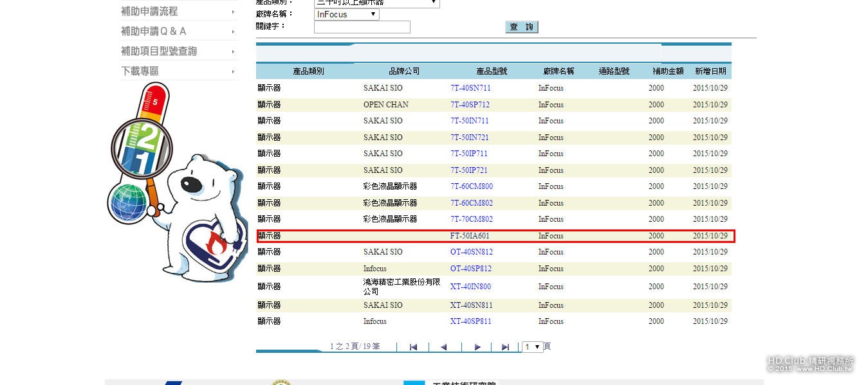Go to the first page of results
Viewport: 868px width, 385px height.
click(x=413, y=347)
